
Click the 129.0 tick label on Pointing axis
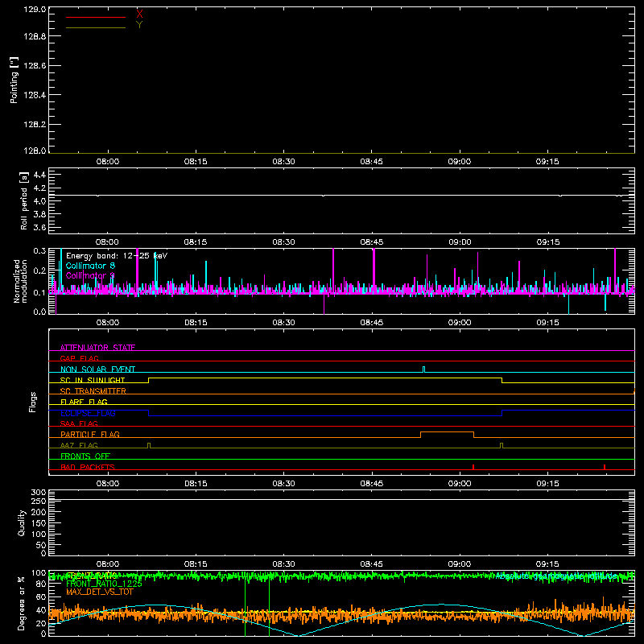tap(35, 9)
